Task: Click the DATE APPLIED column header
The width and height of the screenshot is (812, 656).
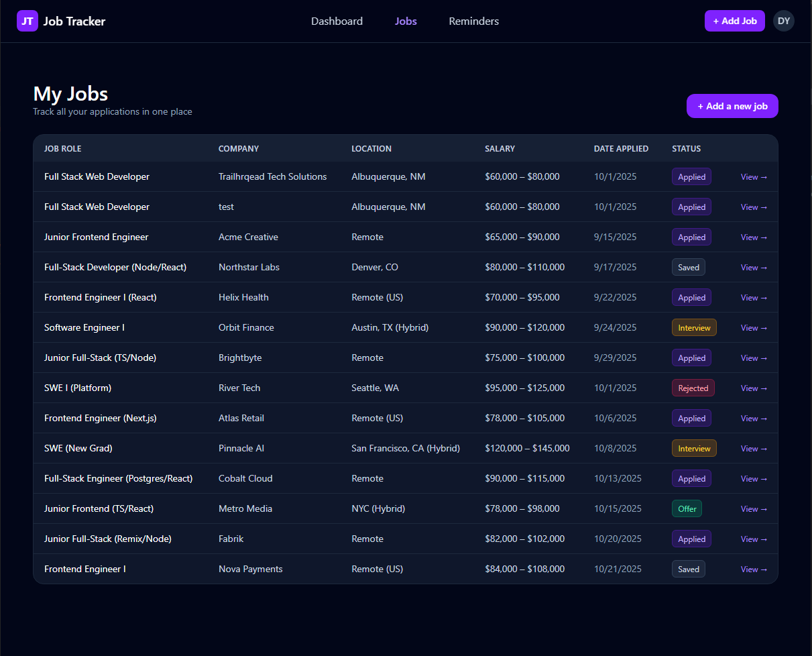Action: (621, 148)
